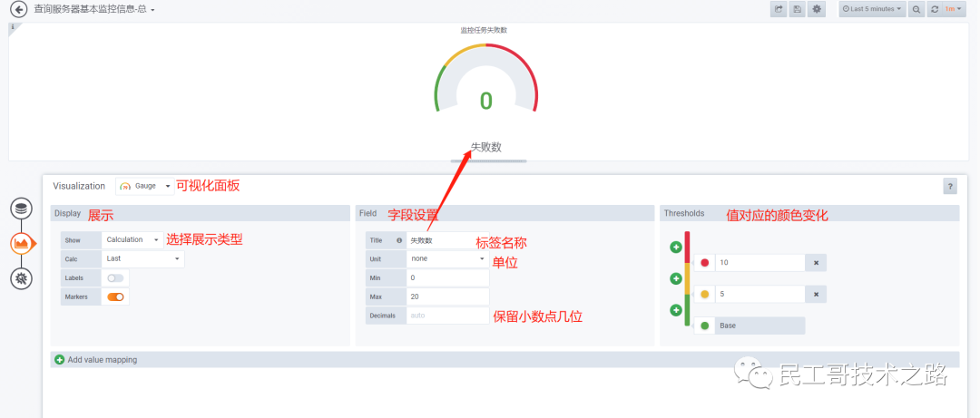Add threshold above the red 10 level
This screenshot has height=418, width=980.
[x=676, y=247]
